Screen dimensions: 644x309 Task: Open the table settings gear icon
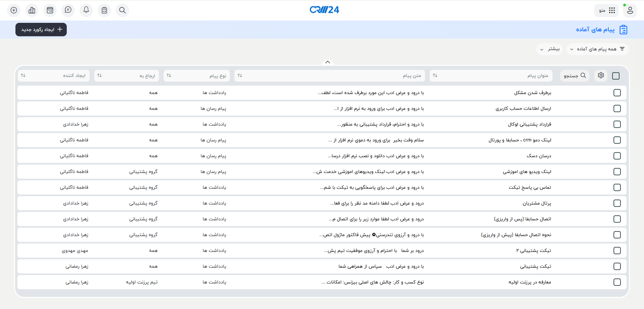pyautogui.click(x=601, y=76)
